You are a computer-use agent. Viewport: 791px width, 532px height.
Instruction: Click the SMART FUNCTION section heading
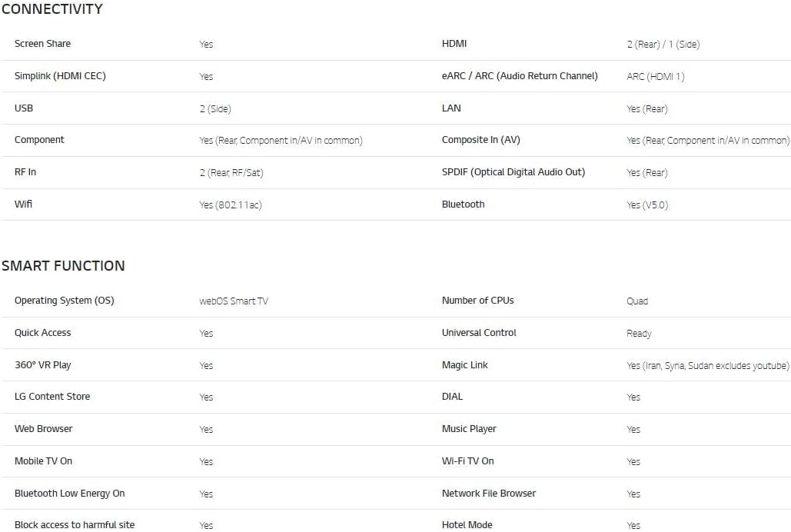[x=63, y=265]
